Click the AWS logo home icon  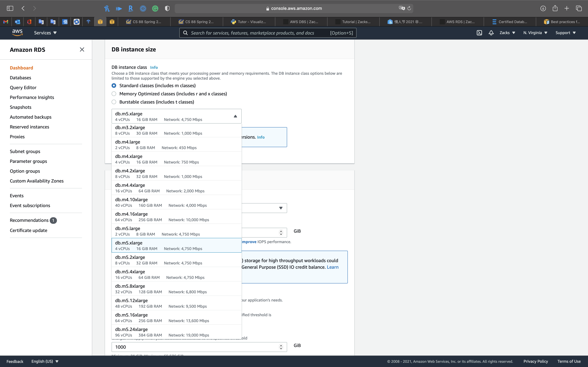pos(17,33)
